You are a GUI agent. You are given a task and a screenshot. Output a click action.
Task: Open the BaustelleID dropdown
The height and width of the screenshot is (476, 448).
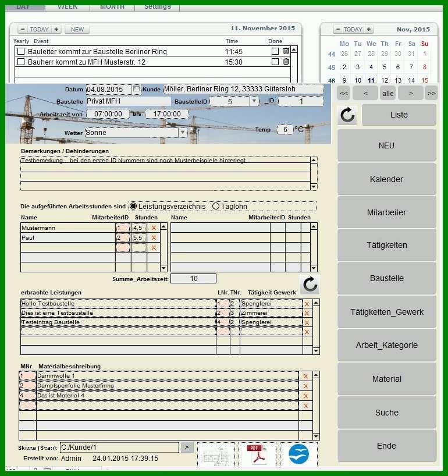click(x=254, y=101)
